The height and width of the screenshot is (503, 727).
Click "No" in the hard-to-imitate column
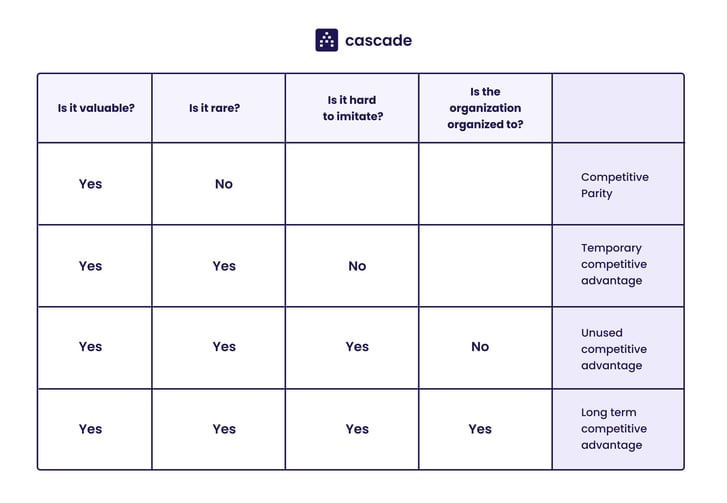pyautogui.click(x=357, y=266)
